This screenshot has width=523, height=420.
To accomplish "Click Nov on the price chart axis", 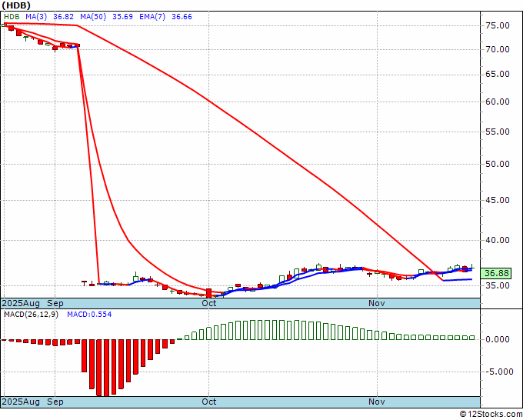I will (x=377, y=303).
